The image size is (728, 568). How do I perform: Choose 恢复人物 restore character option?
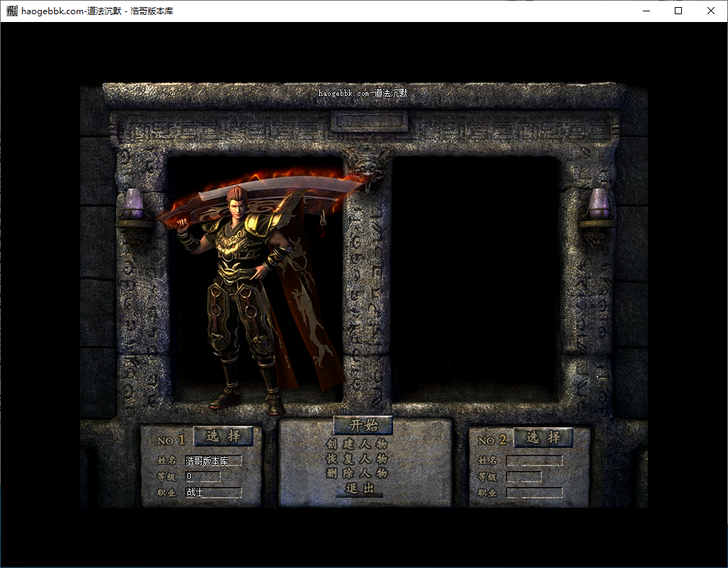tap(357, 459)
